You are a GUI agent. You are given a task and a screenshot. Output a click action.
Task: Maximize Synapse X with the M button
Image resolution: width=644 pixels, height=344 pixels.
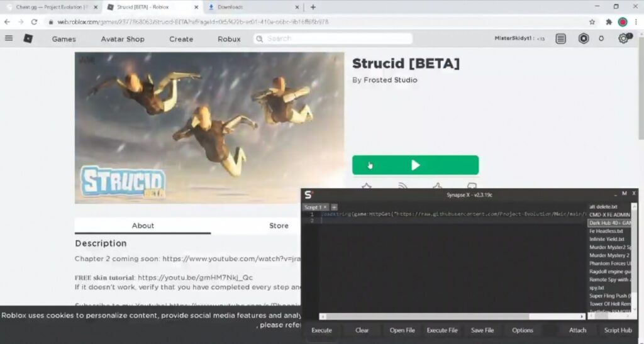point(625,193)
